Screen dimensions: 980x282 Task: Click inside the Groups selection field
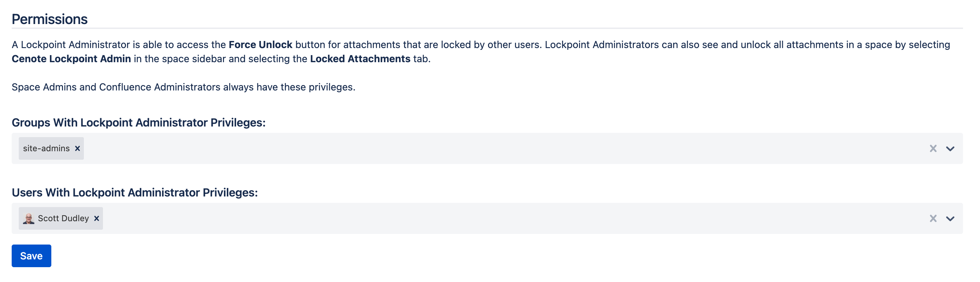[x=487, y=149]
